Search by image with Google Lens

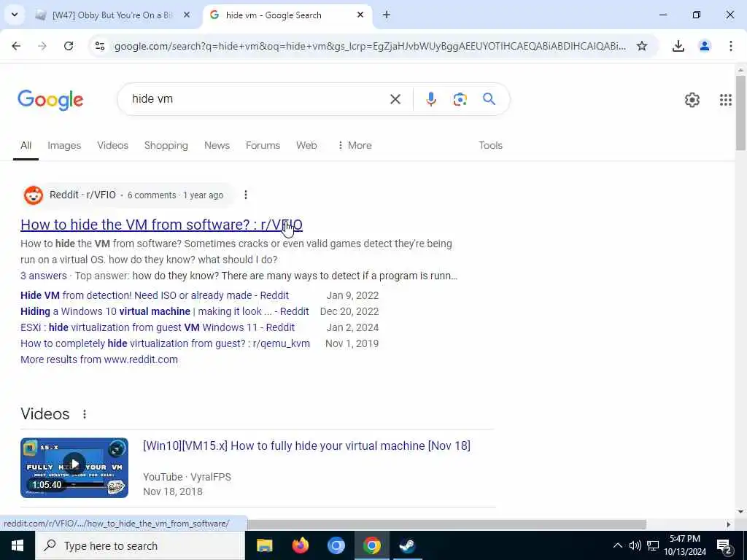[x=460, y=99]
